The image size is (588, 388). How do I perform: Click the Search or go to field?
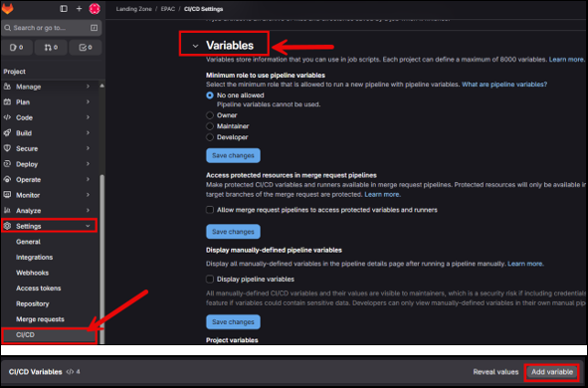52,28
